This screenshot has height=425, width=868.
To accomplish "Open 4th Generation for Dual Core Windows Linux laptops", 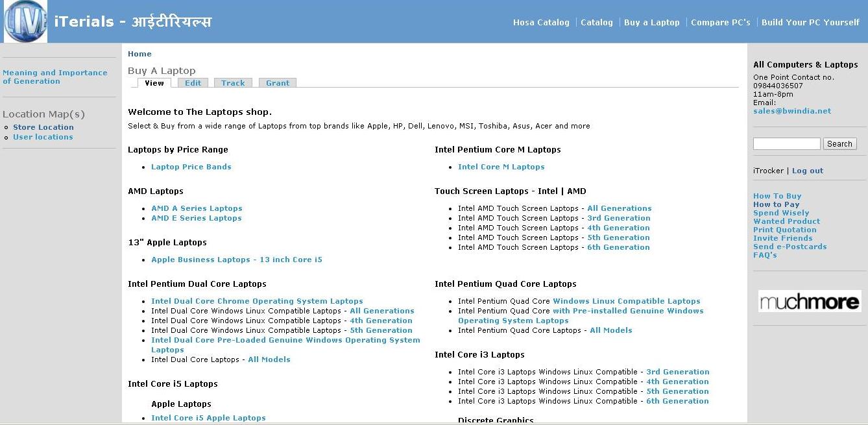I will pos(381,321).
